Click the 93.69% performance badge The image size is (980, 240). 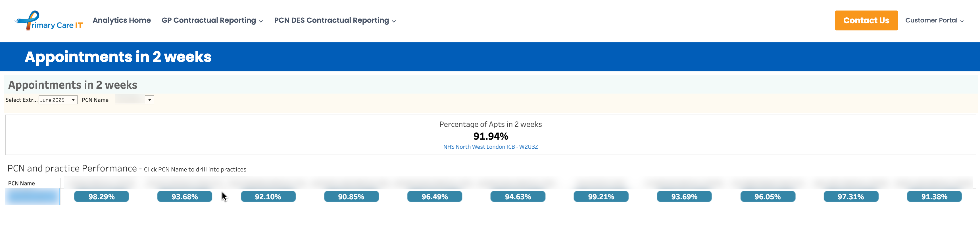pyautogui.click(x=684, y=196)
